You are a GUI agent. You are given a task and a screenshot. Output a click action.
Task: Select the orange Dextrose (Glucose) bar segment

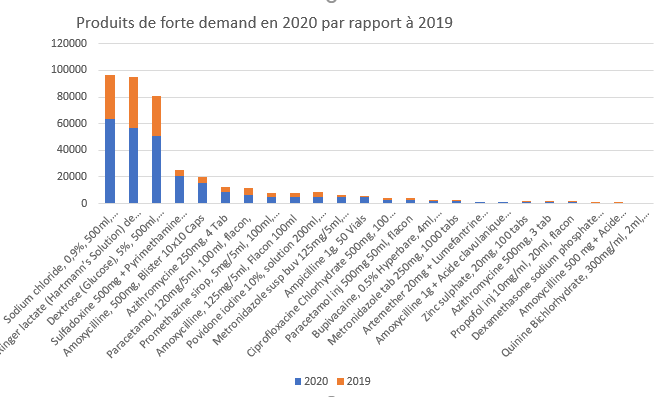(156, 116)
